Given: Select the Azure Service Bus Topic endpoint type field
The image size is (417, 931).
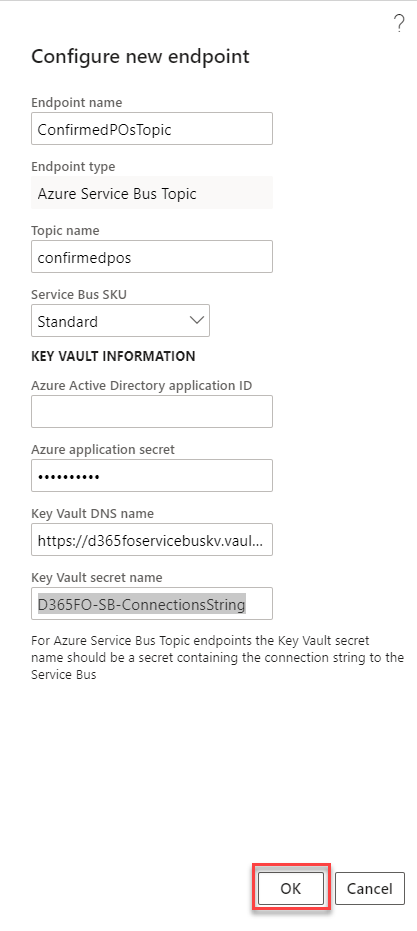Looking at the screenshot, I should click(152, 192).
